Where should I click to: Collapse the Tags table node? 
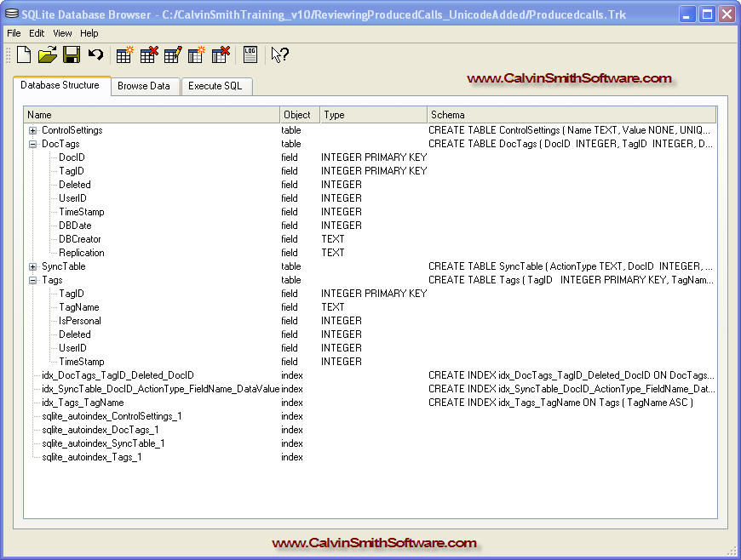(33, 280)
